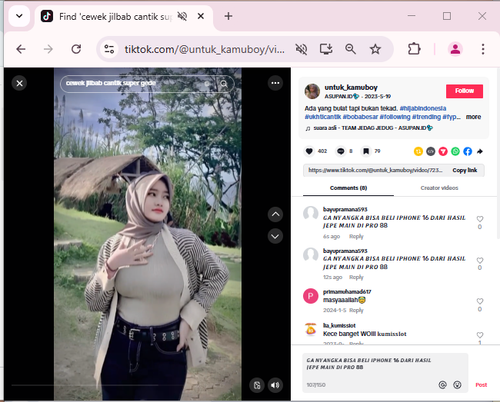Open the tab search dropdown chevron
Viewport: 500px width, 402px height.
pyautogui.click(x=19, y=16)
